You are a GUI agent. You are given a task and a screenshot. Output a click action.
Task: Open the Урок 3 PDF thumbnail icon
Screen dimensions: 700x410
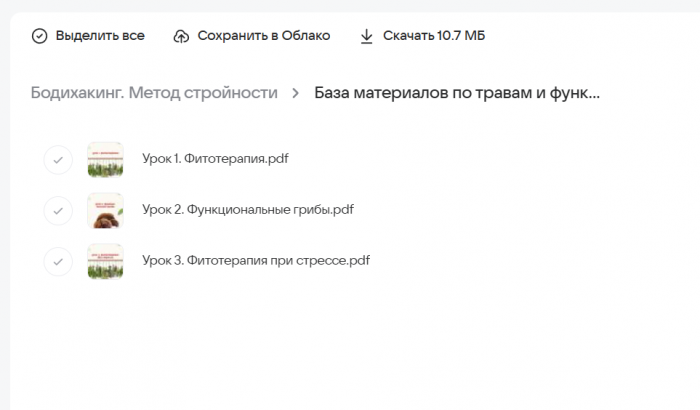[106, 261]
